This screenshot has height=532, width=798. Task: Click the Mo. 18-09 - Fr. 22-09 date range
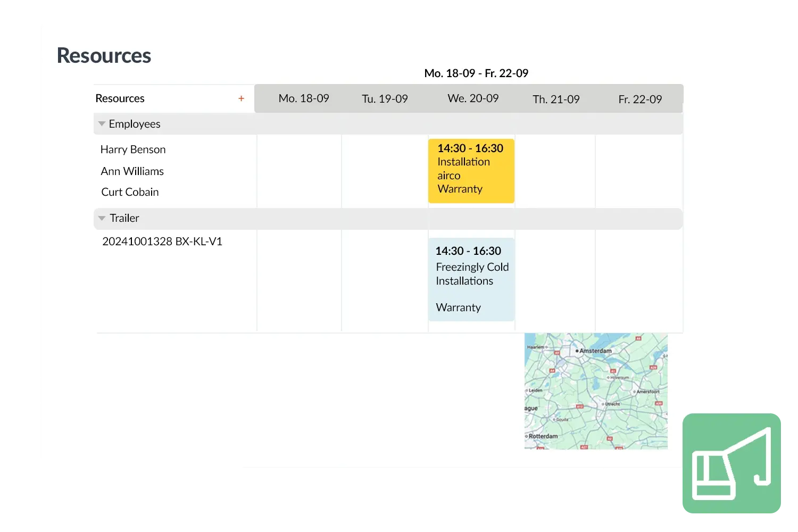point(476,73)
